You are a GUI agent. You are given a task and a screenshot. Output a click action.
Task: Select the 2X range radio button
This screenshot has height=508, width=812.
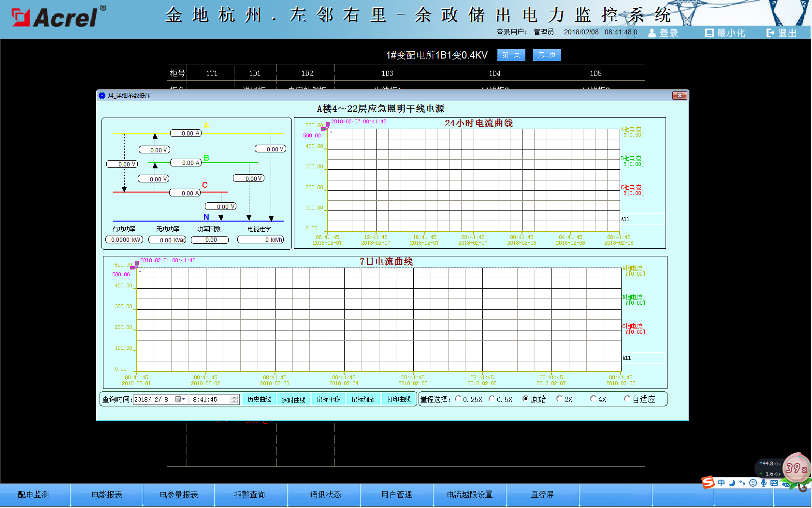tap(559, 399)
